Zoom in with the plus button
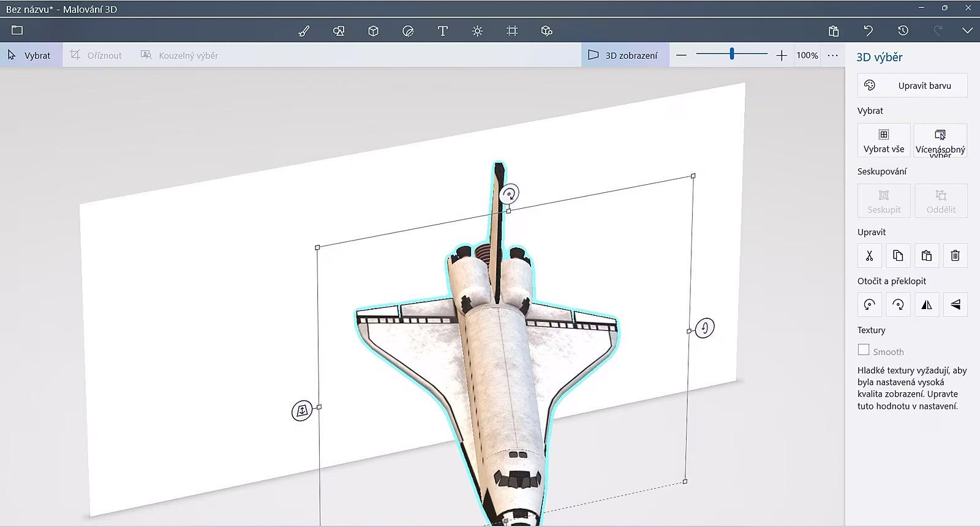 (781, 55)
